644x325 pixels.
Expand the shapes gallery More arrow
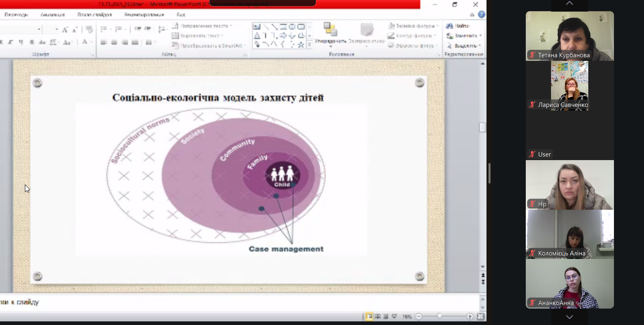coord(309,45)
